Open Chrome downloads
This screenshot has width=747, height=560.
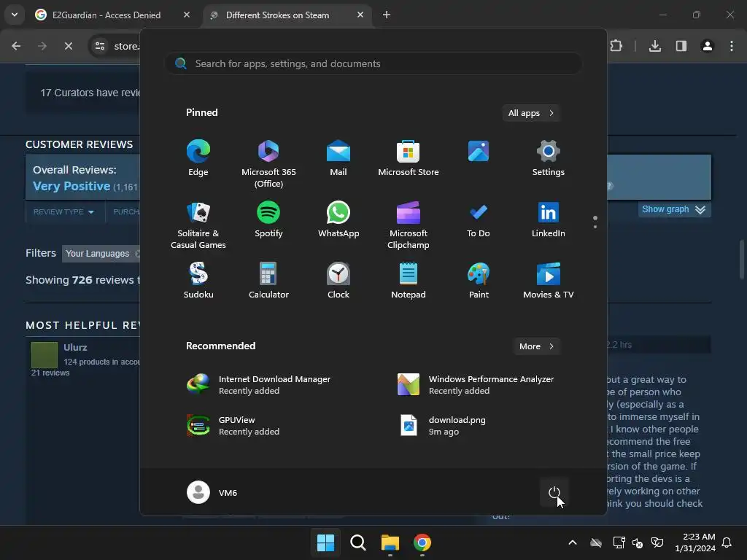click(x=655, y=46)
